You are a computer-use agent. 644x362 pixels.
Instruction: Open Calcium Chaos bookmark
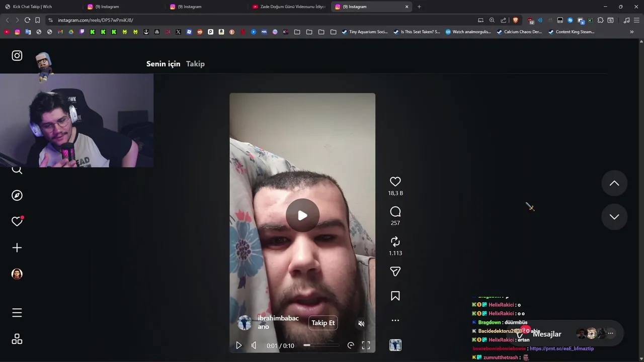point(519,32)
